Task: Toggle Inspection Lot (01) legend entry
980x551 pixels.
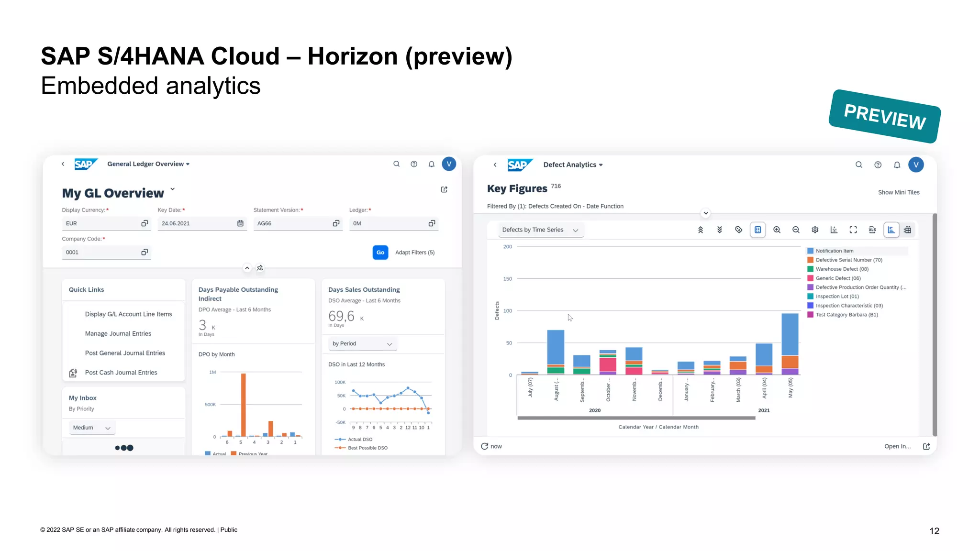Action: [x=833, y=297]
